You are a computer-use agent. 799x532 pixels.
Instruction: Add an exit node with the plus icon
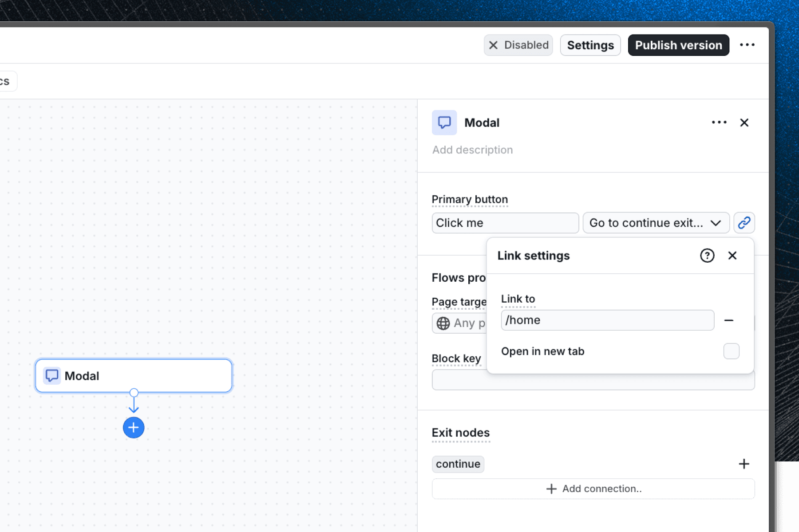[744, 464]
